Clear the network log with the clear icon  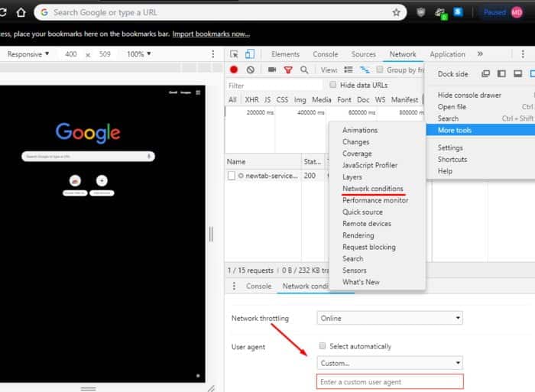(x=251, y=70)
